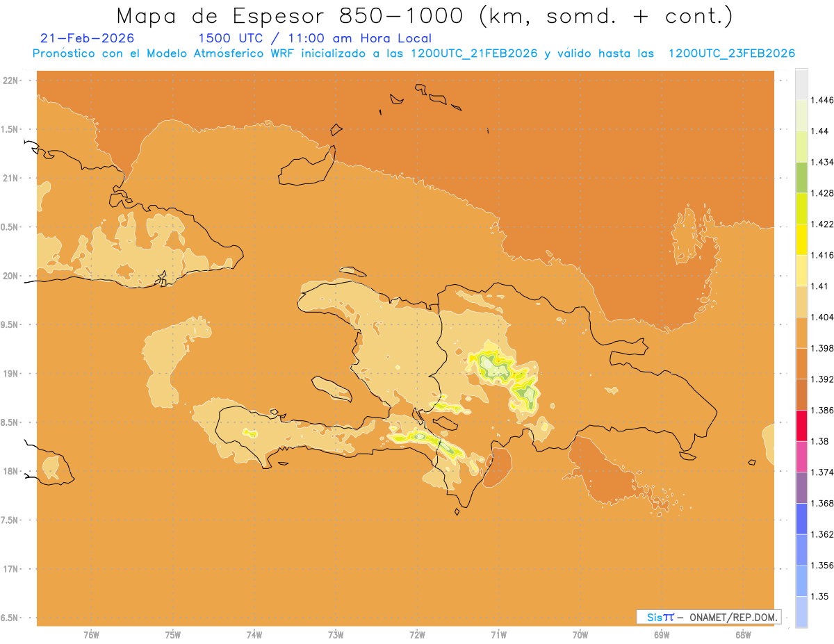Select the date label '21-Feb-2026'
The height and width of the screenshot is (644, 834).
tap(88, 38)
